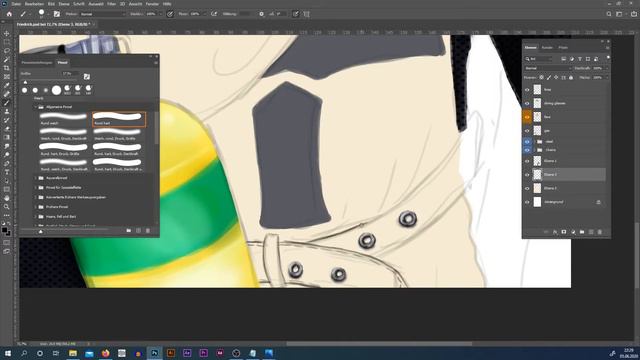Open the Datei menu
Screen dimensions: 640x360
16,4
